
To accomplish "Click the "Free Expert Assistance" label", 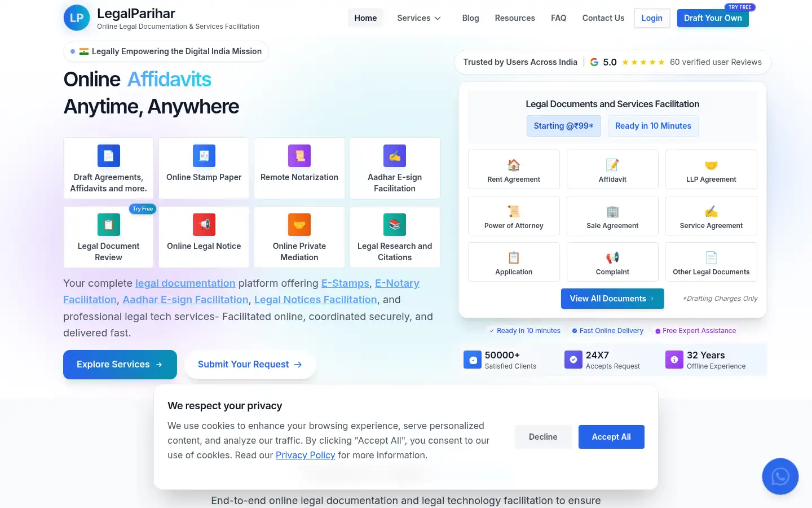I will 699,331.
